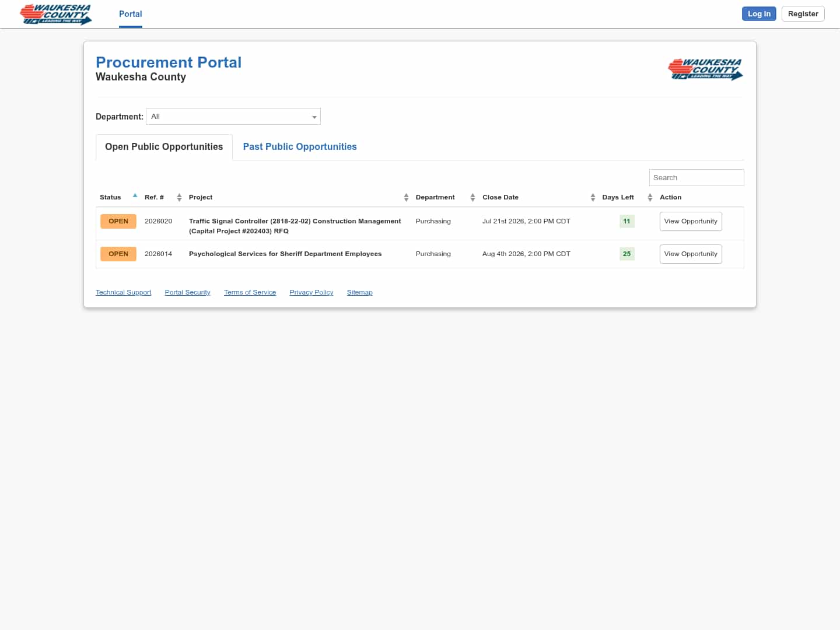Viewport: 840px width, 630px height.
Task: Click reference number 2026020
Action: (x=158, y=222)
